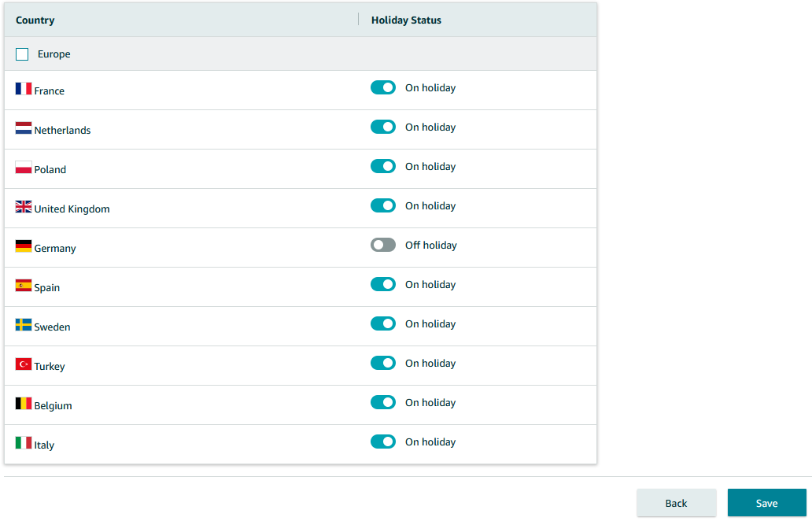Click the Belgium flag icon
Viewport: 812px width, 521px height.
[24, 404]
